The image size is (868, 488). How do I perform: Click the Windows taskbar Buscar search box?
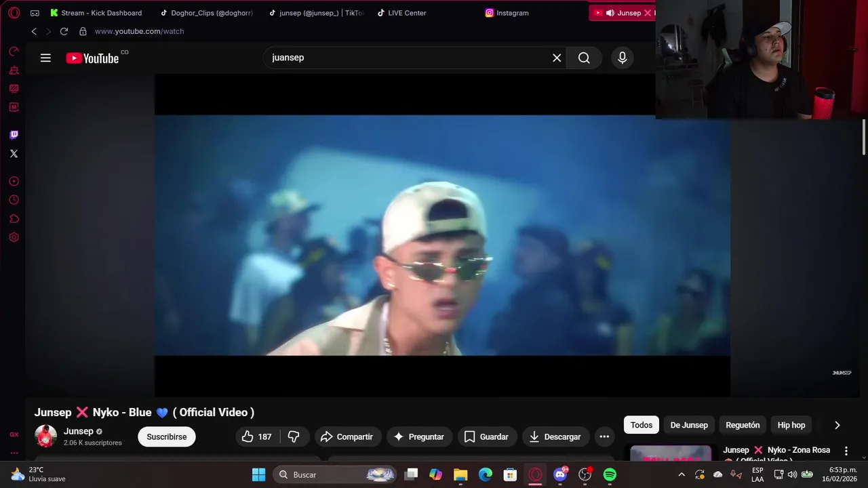click(x=335, y=474)
